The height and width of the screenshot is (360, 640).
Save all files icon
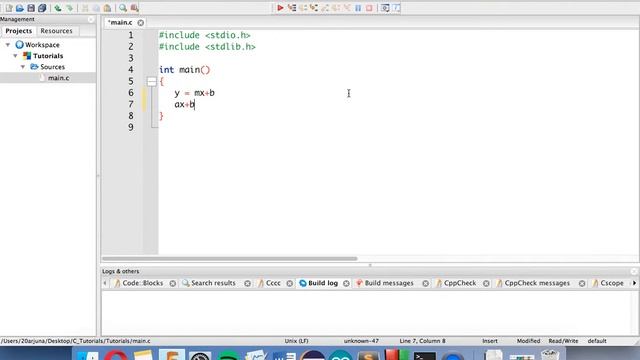42,8
